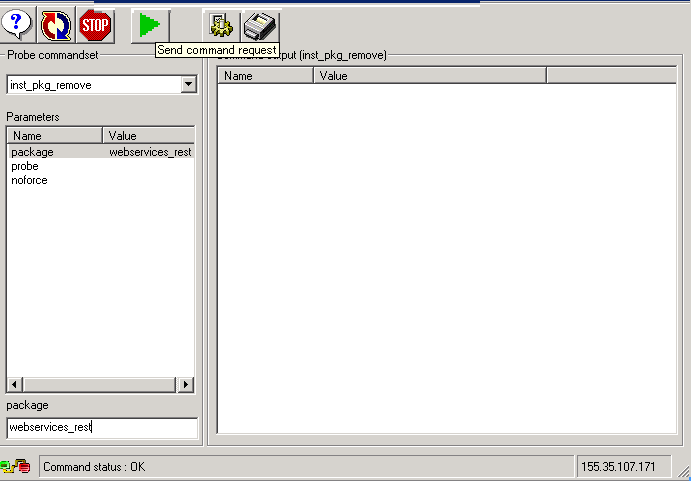Click parameters list left scroll arrow
The image size is (691, 481).
(14, 384)
